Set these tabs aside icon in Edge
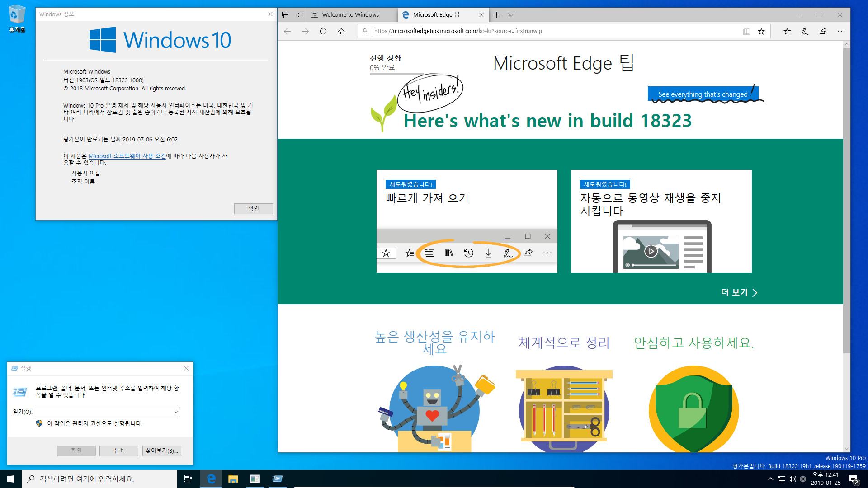Image resolution: width=868 pixels, height=488 pixels. [300, 15]
